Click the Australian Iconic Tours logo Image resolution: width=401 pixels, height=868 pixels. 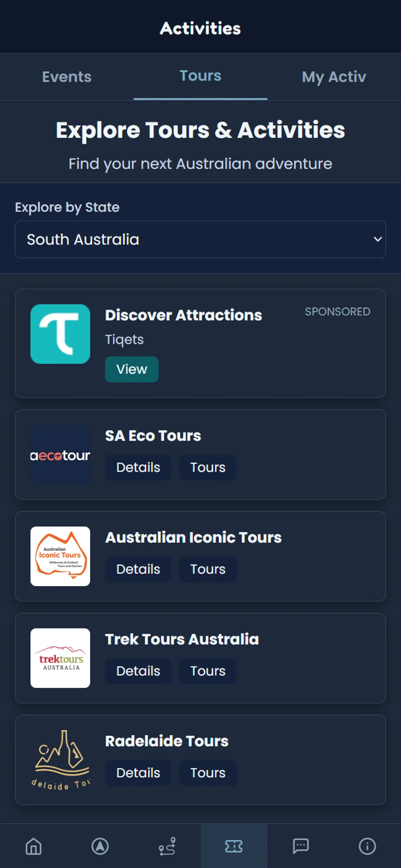[x=60, y=556]
